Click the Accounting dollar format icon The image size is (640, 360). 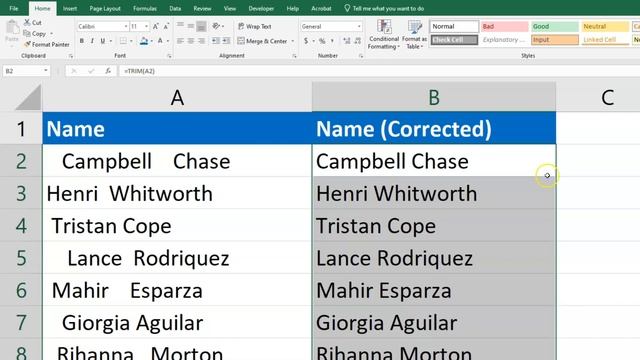point(306,41)
